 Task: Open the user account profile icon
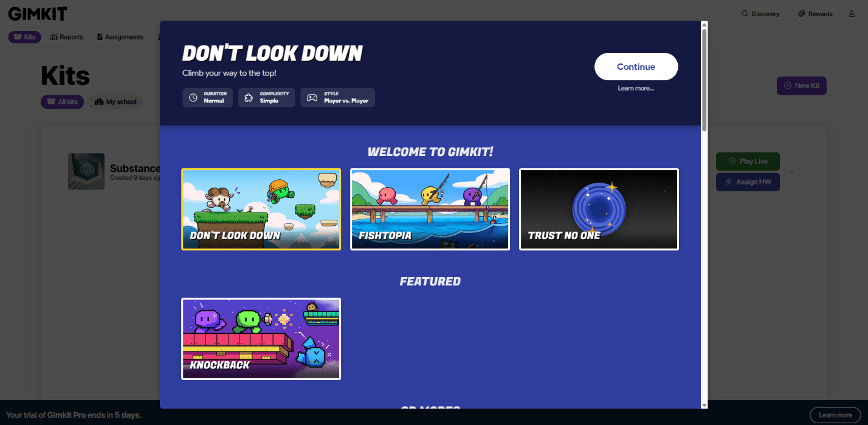[x=852, y=13]
